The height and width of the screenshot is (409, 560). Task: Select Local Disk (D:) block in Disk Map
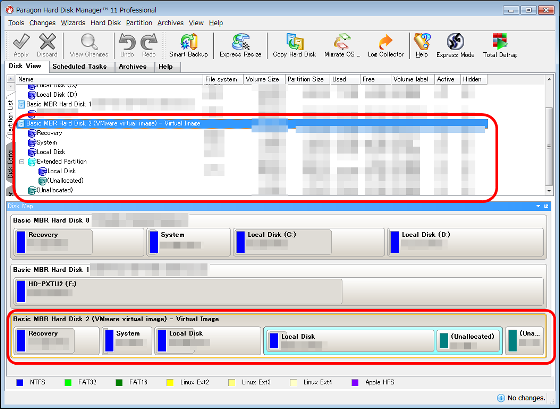point(466,242)
